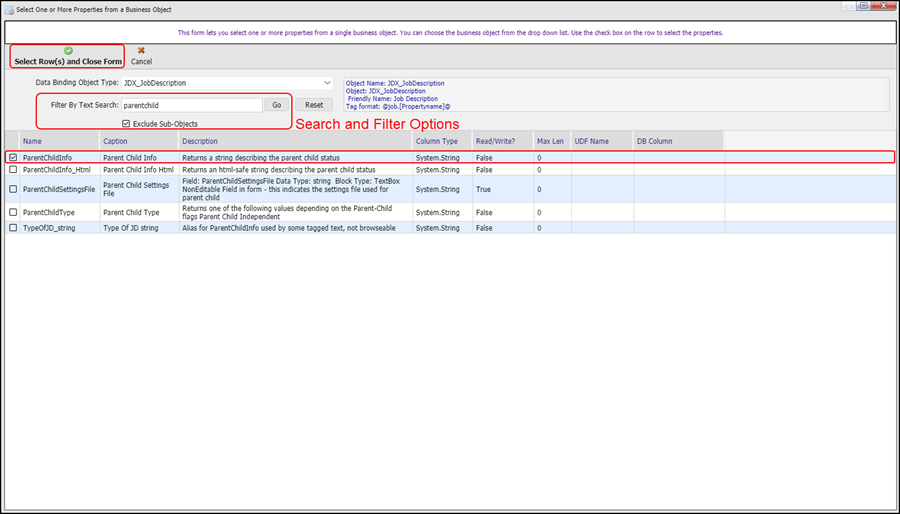900x514 pixels.
Task: Uncheck the ParentChildInfo row checkbox
Action: pyautogui.click(x=12, y=157)
